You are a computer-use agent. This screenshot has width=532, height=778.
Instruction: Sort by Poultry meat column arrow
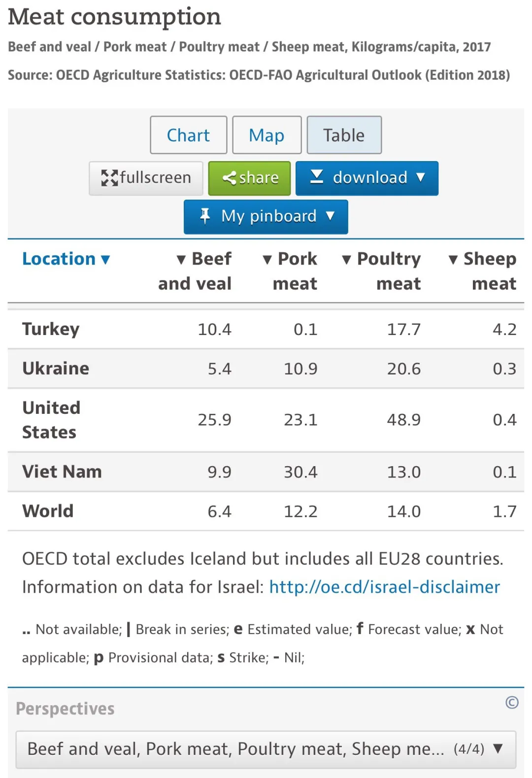click(347, 260)
